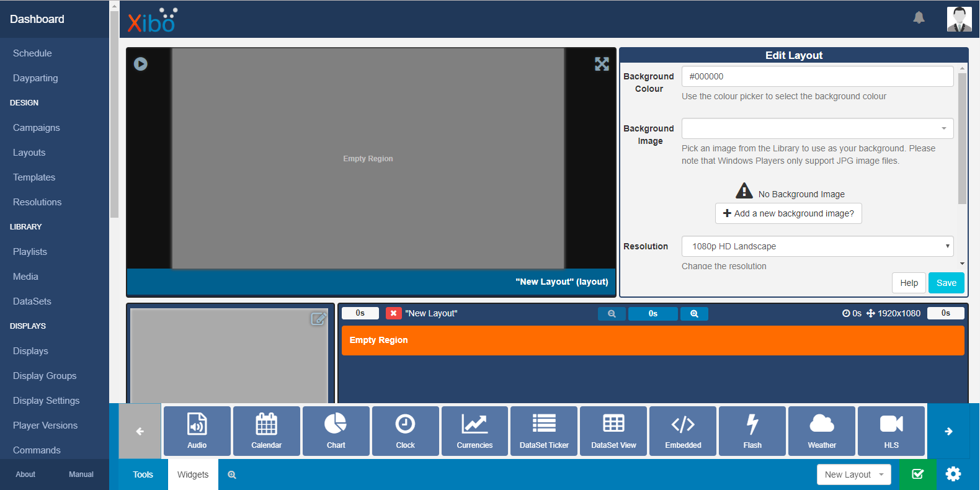Play the layout preview
The image size is (980, 490).
[141, 64]
